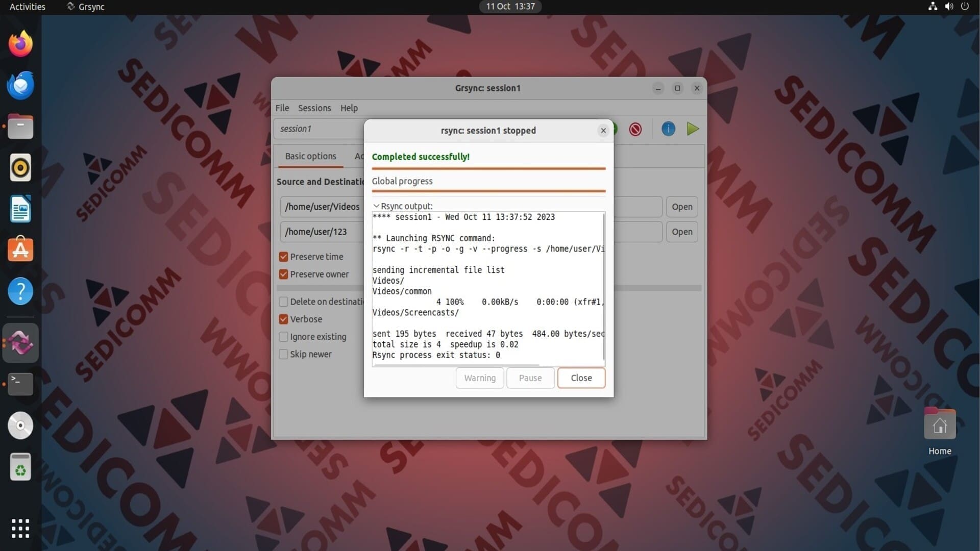Switch to Basic options tab
The height and width of the screenshot is (551, 980).
coord(310,157)
